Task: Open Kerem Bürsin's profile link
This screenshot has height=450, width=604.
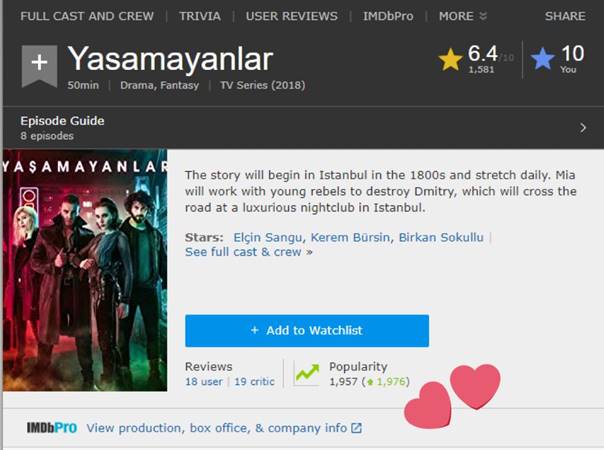Action: [x=350, y=237]
